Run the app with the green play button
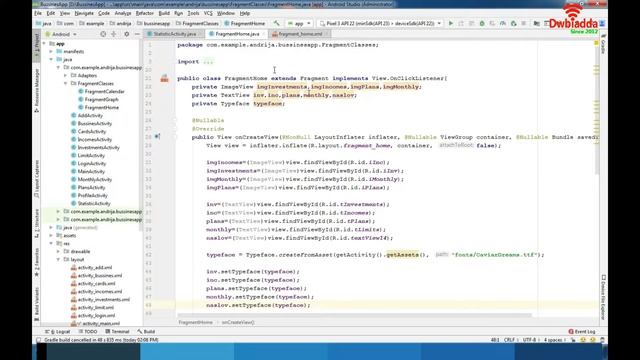The width and height of the screenshot is (640, 360). pos(451,24)
